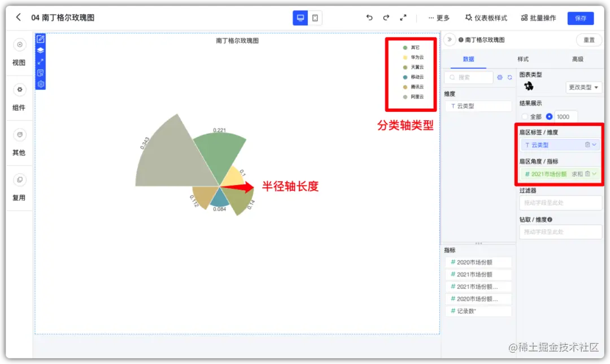This screenshot has width=610, height=364.
Task: Open settings gear in the floating blue toolbar
Action: coord(40,84)
